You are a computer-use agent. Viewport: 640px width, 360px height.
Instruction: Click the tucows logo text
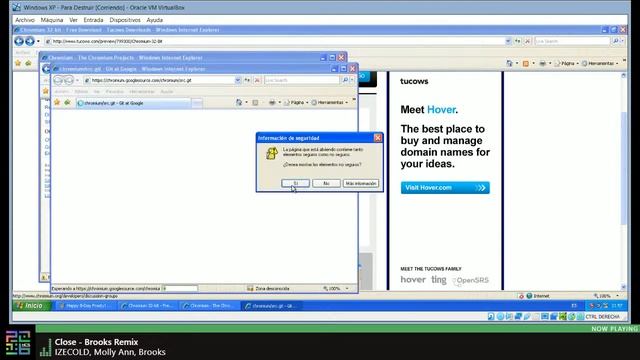(x=414, y=81)
